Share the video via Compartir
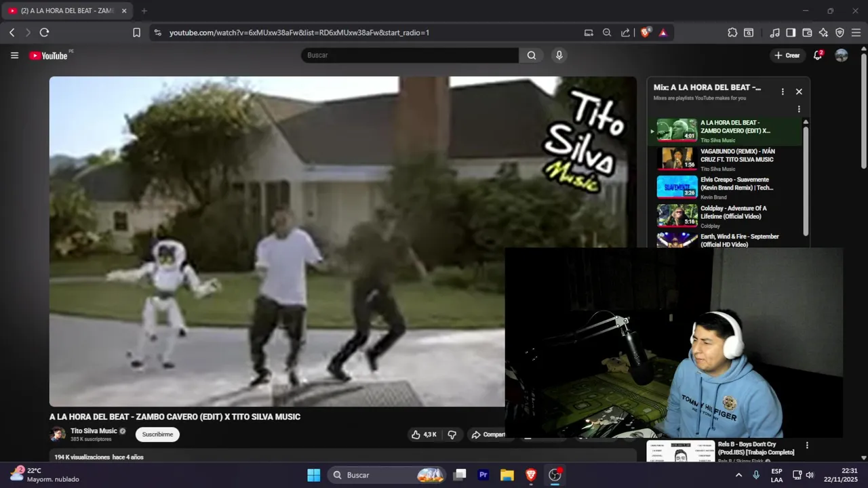The image size is (868, 488). click(488, 434)
